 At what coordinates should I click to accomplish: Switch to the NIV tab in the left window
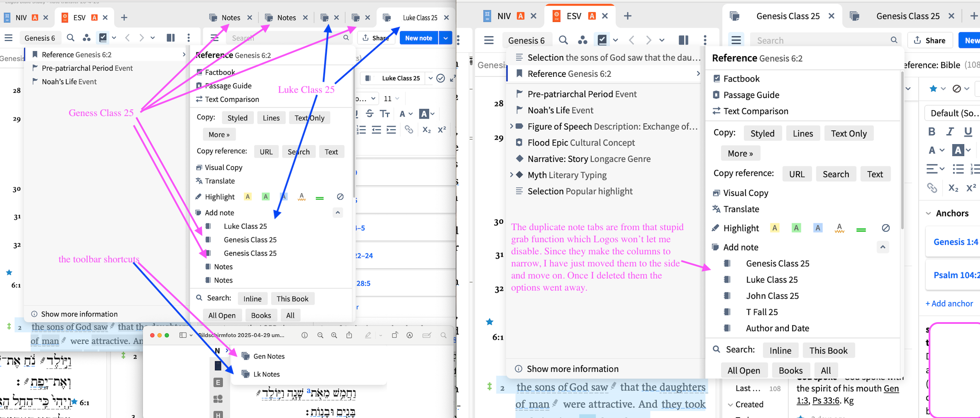[x=21, y=18]
